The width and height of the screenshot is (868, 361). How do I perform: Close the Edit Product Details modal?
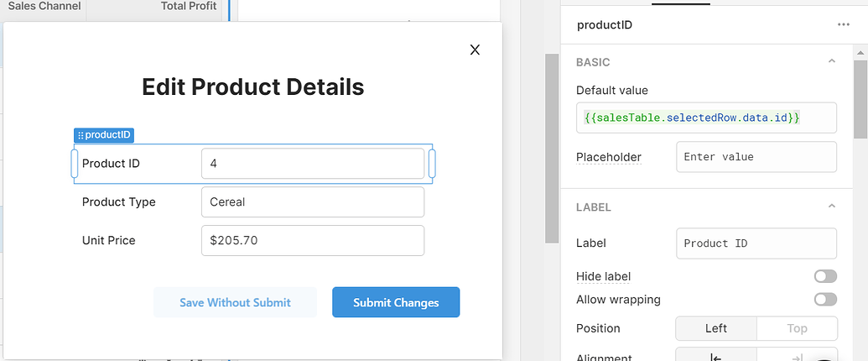tap(475, 50)
